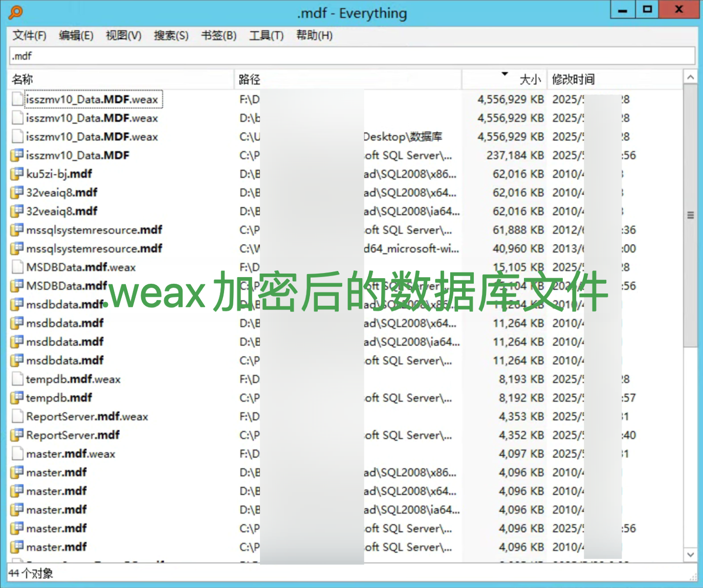
Task: Click the sort direction arrow in 大小 header
Action: [504, 74]
